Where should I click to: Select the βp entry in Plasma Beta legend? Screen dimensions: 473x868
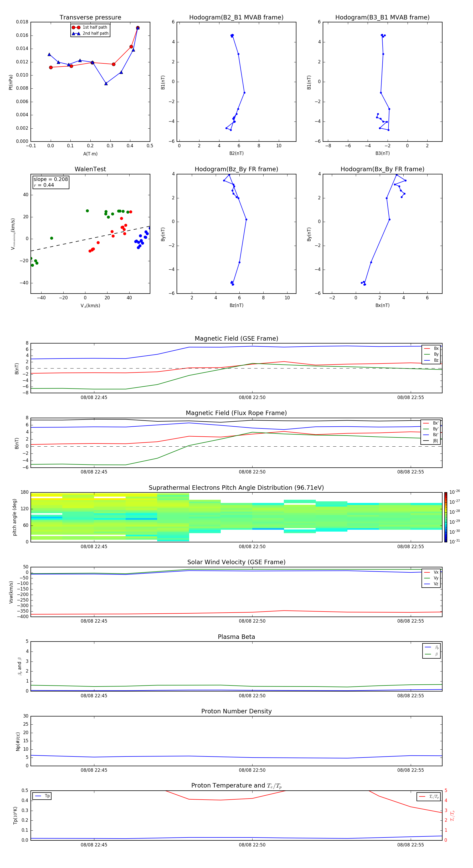(x=431, y=647)
